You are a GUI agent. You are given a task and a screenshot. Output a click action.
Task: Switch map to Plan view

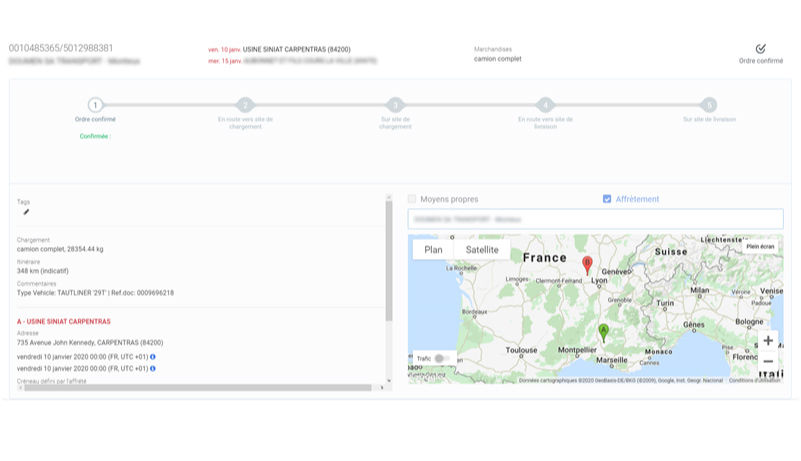tap(433, 249)
